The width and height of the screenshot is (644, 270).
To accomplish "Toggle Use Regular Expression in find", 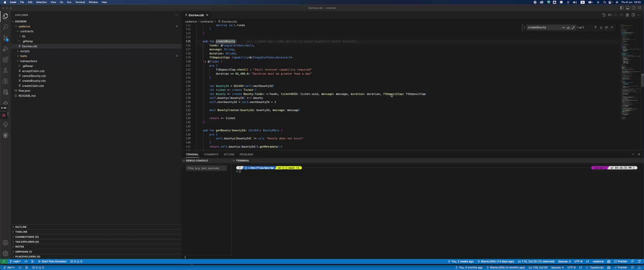I will pos(573,27).
